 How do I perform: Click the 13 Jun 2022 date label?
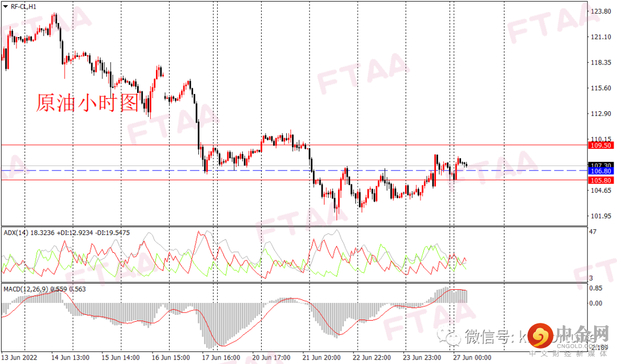pos(19,358)
